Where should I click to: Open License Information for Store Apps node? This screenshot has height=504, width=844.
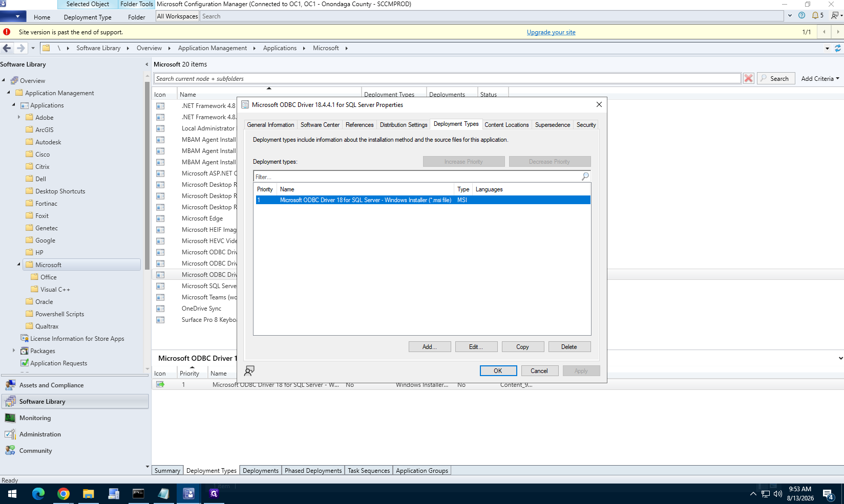point(77,339)
